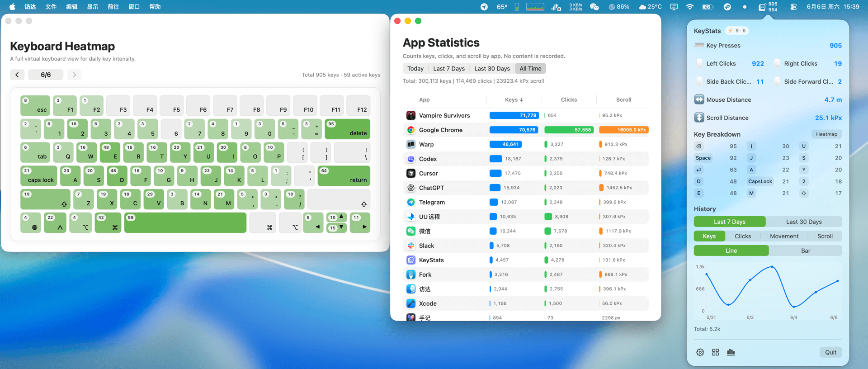Click the Fork app icon in the list

[411, 274]
